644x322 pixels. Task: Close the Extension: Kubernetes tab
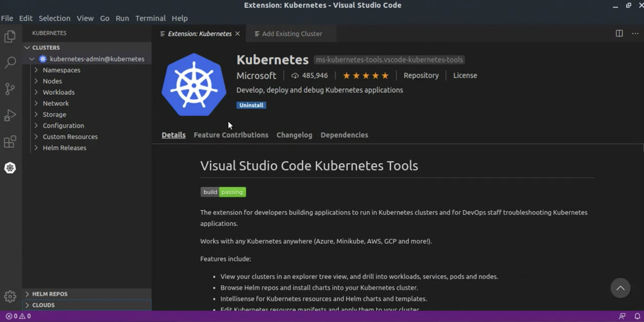point(238,33)
